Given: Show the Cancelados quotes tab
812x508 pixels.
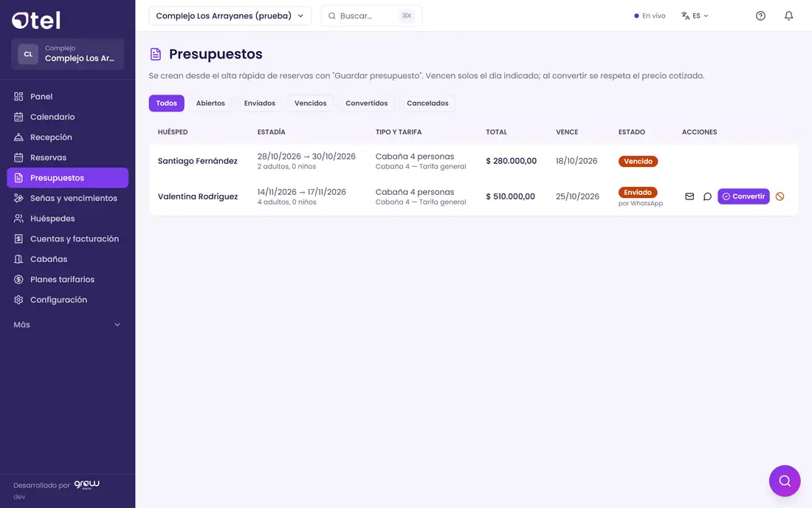Looking at the screenshot, I should [427, 103].
